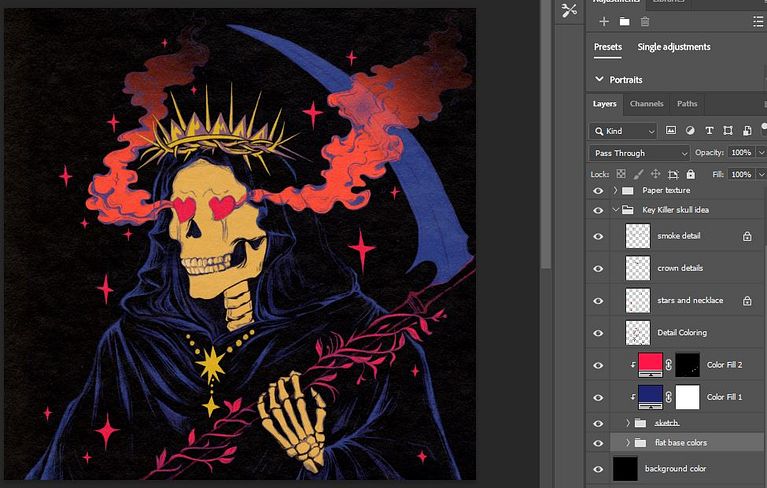767x488 pixels.
Task: Click the lock all padlock icon
Action: pos(690,174)
